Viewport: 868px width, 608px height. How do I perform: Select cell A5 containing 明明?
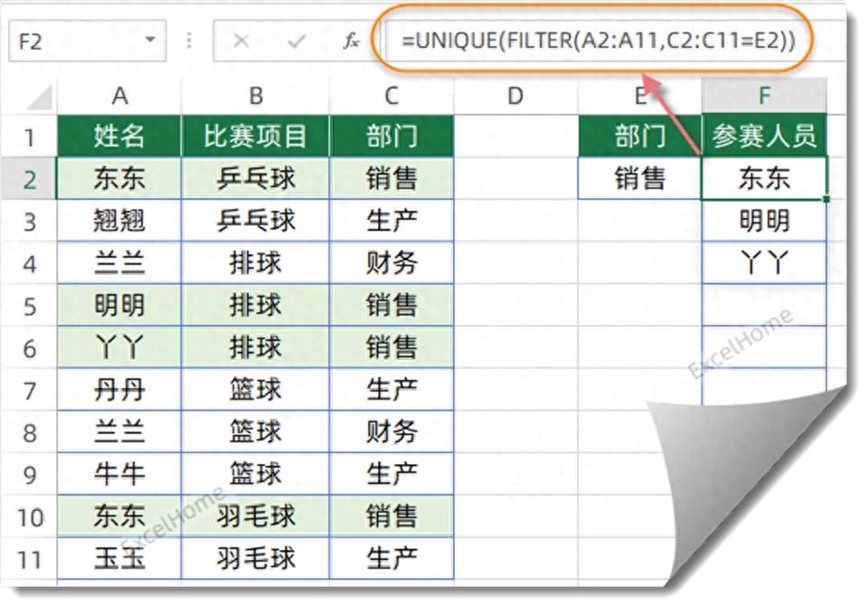119,305
